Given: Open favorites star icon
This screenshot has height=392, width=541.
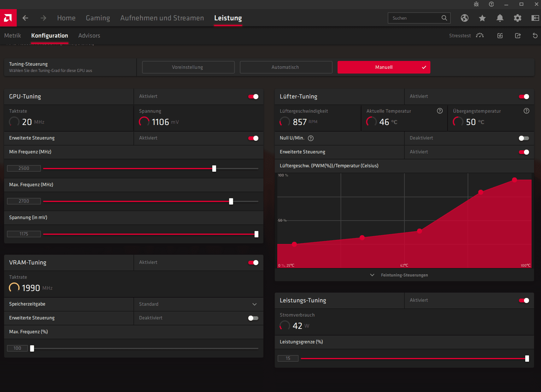Looking at the screenshot, I should click(x=482, y=18).
